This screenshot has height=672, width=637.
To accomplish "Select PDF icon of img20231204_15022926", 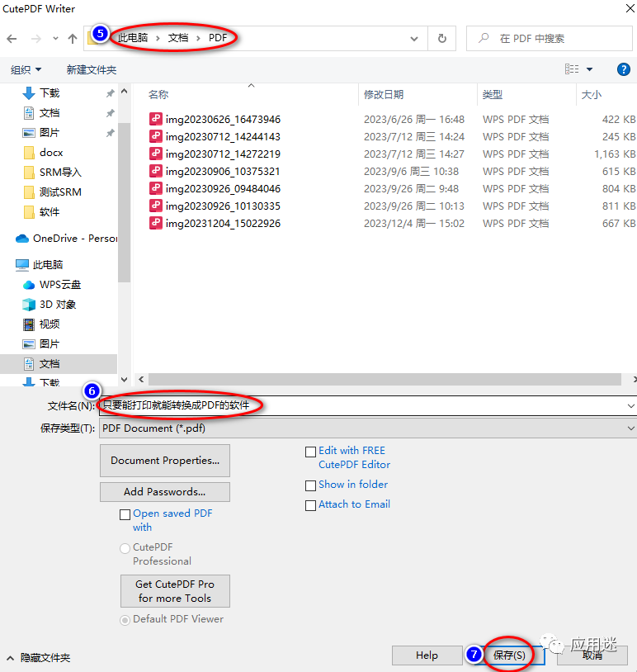I will (x=155, y=223).
